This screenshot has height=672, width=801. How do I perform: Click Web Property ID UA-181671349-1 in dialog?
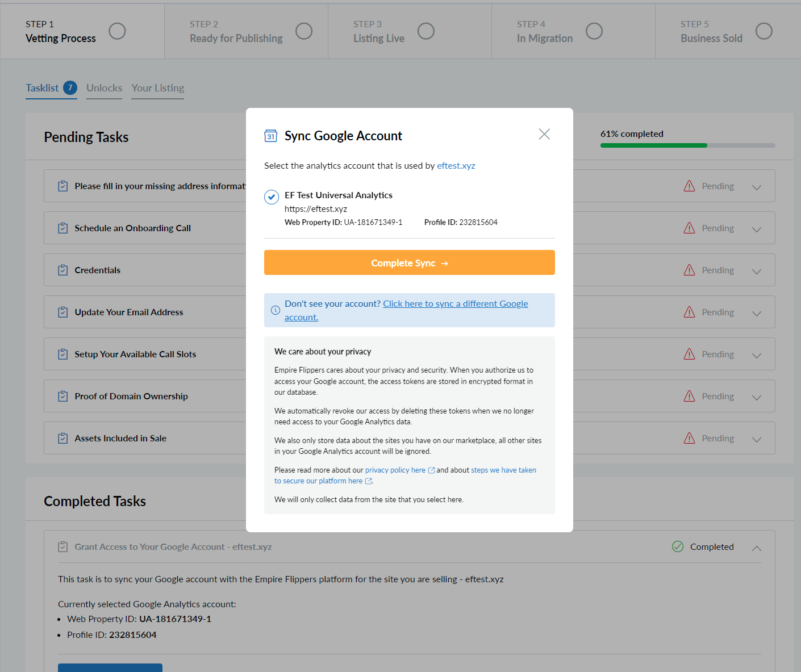click(343, 222)
